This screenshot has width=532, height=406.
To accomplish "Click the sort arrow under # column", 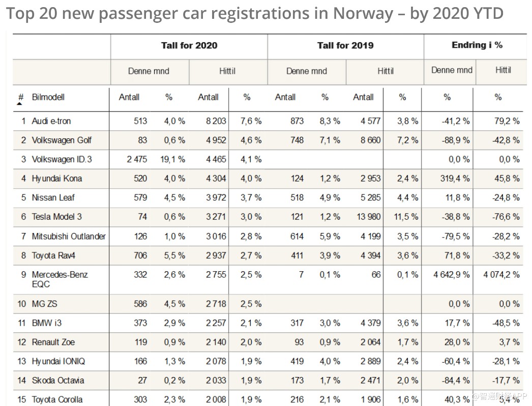I will (x=20, y=104).
